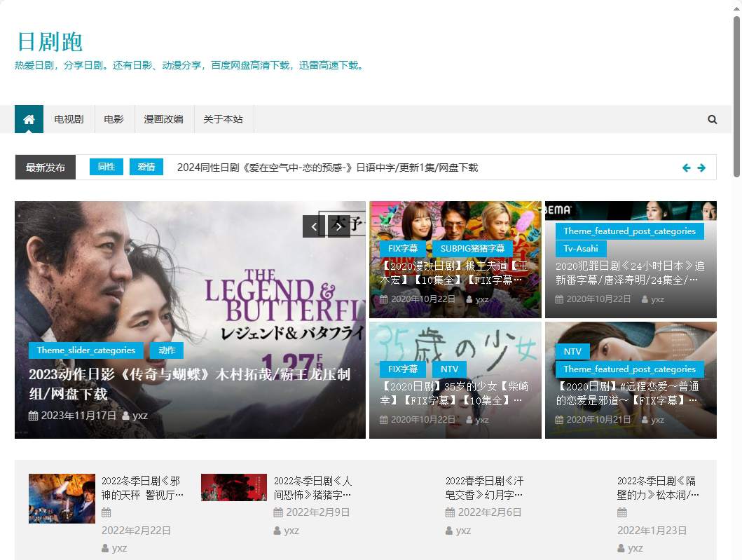This screenshot has height=560, width=742.
Task: Open the 关于本站 menu item
Action: pos(223,119)
